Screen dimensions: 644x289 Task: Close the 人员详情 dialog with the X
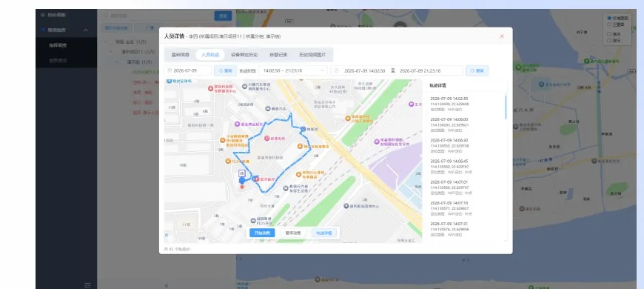pyautogui.click(x=501, y=36)
